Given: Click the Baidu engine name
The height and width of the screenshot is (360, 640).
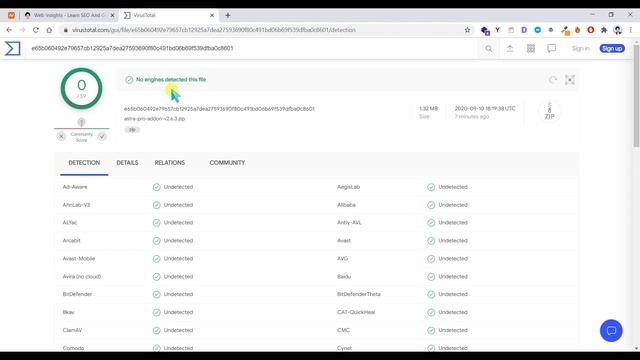Looking at the screenshot, I should [344, 276].
